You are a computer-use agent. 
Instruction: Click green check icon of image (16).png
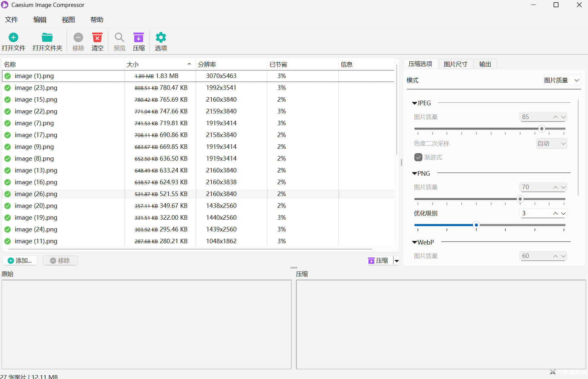(8, 182)
